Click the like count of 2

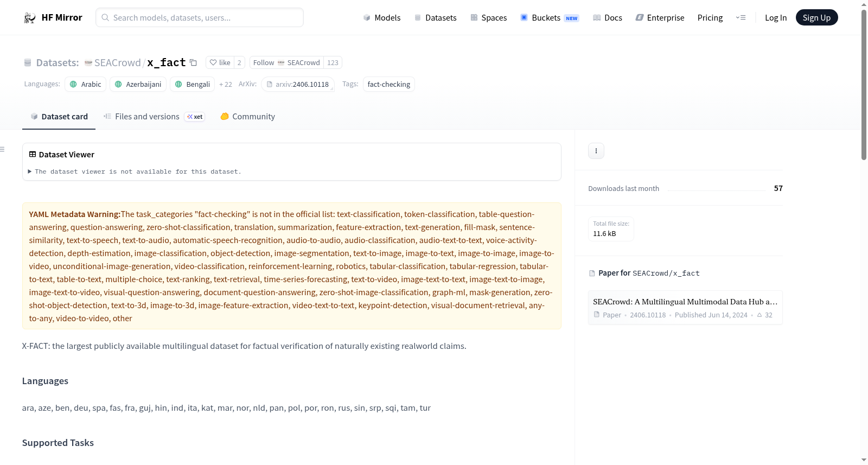pos(239,63)
